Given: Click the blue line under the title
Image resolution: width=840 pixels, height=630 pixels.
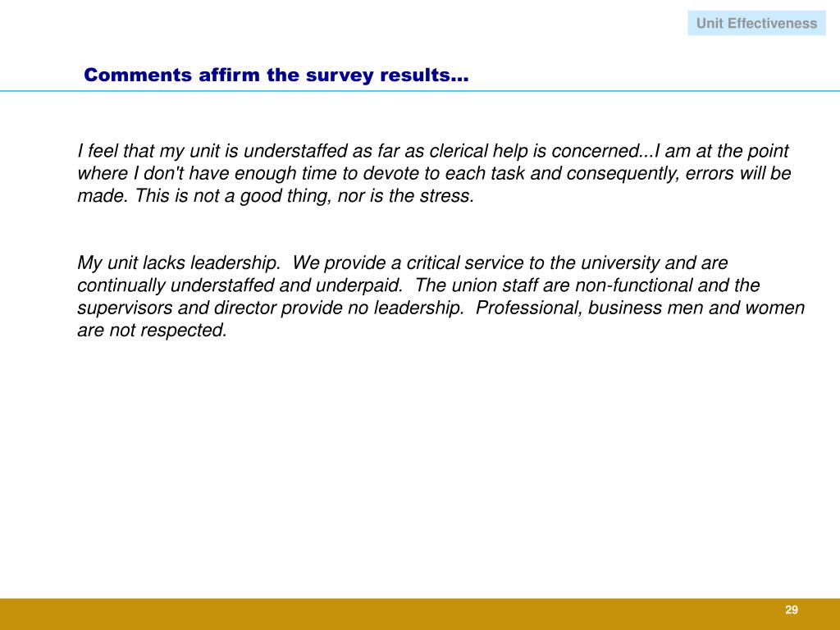Looking at the screenshot, I should point(420,91).
